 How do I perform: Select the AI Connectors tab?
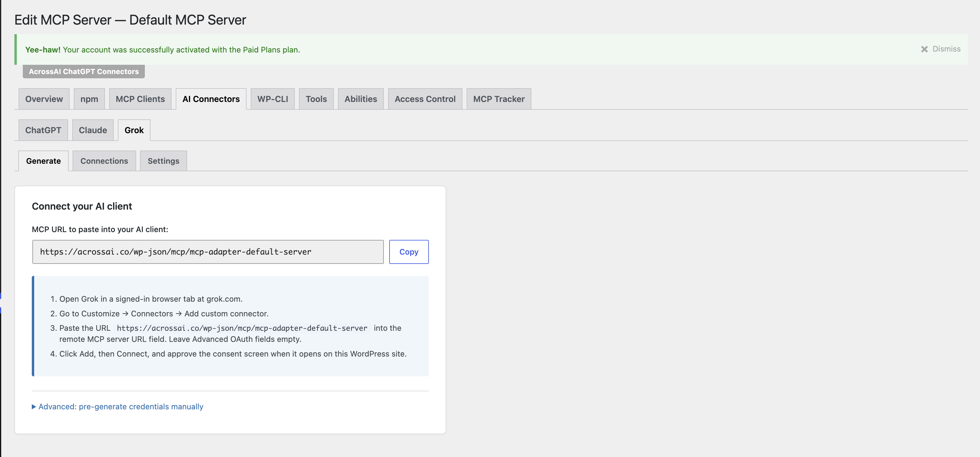point(211,99)
